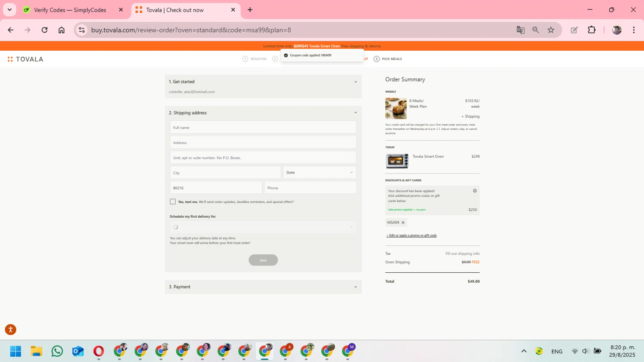
Task: Go to Pick Meals step 5
Action: [x=388, y=59]
